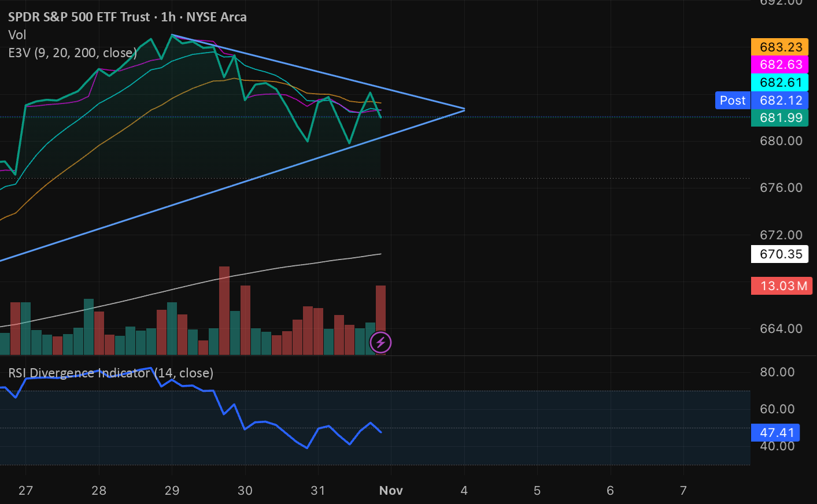Click the purple lightning bolt icon
The height and width of the screenshot is (504, 817).
(380, 342)
